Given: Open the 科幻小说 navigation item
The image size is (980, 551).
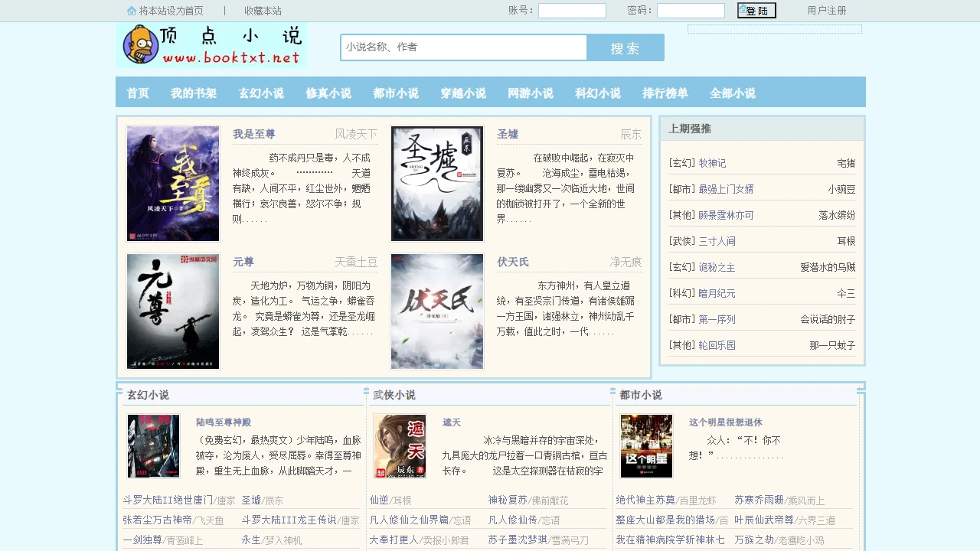Looking at the screenshot, I should point(598,93).
